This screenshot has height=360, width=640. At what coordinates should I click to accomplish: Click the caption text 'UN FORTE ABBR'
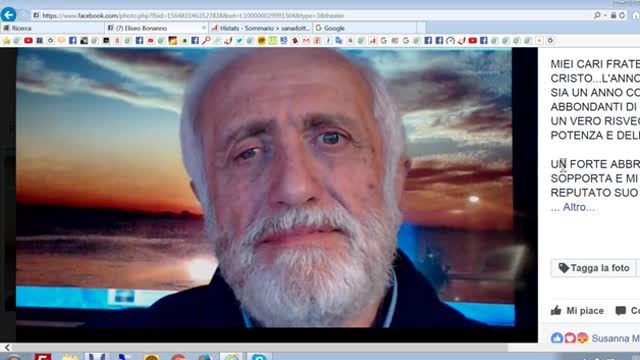pyautogui.click(x=595, y=164)
